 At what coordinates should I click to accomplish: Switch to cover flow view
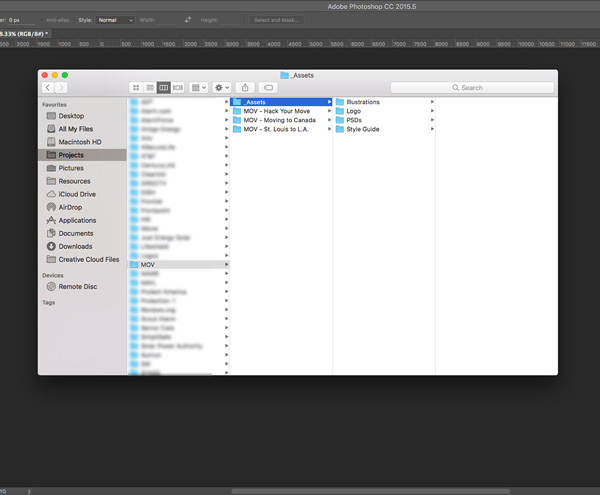point(178,88)
